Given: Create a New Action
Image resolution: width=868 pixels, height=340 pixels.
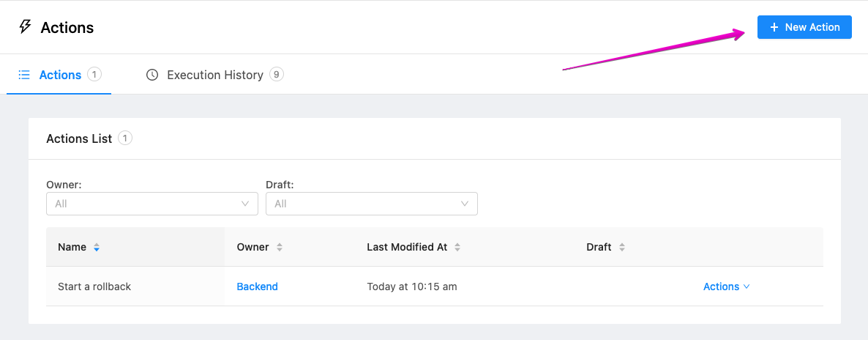Looking at the screenshot, I should 804,27.
